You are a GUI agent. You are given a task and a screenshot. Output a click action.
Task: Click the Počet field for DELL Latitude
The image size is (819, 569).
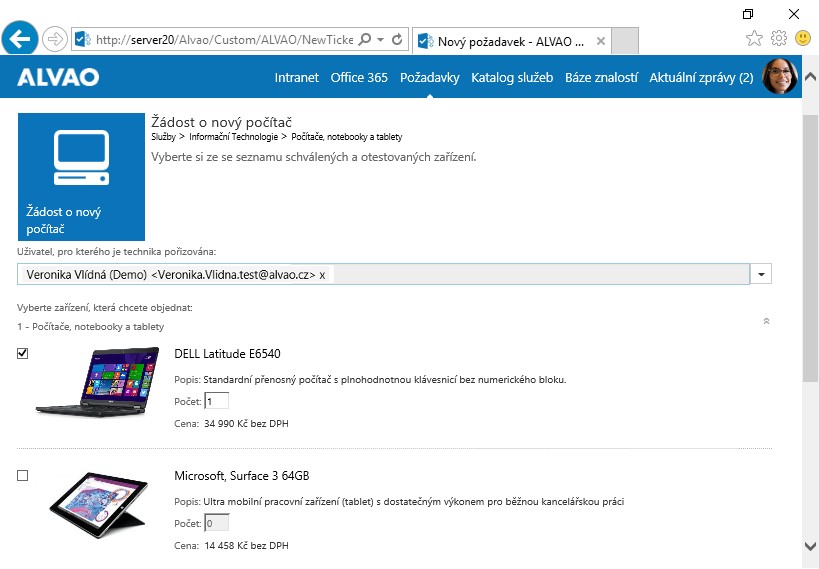pos(217,402)
